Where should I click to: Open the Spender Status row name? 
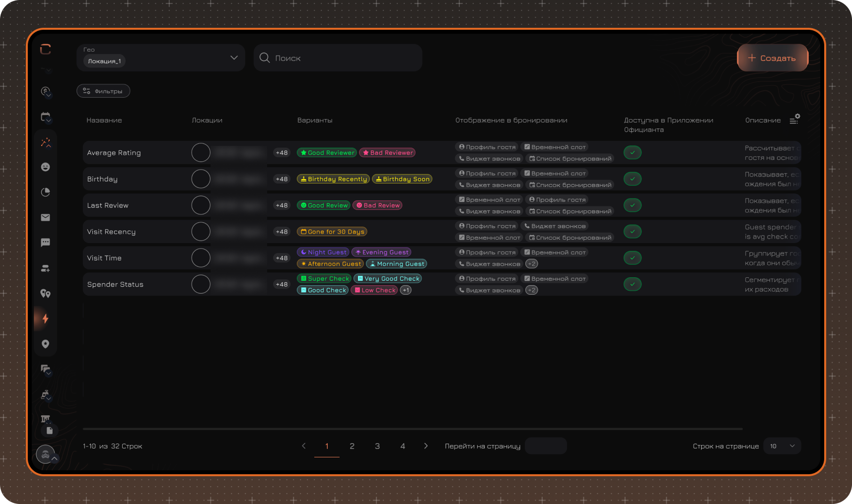(x=115, y=284)
